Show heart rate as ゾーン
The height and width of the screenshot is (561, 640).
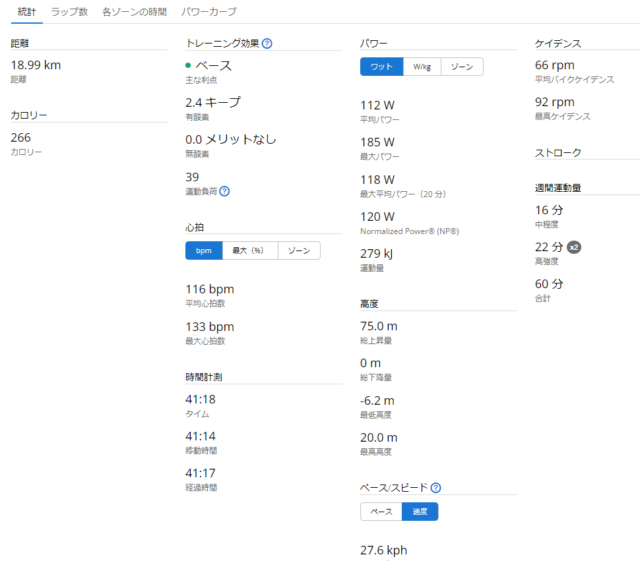click(x=298, y=250)
